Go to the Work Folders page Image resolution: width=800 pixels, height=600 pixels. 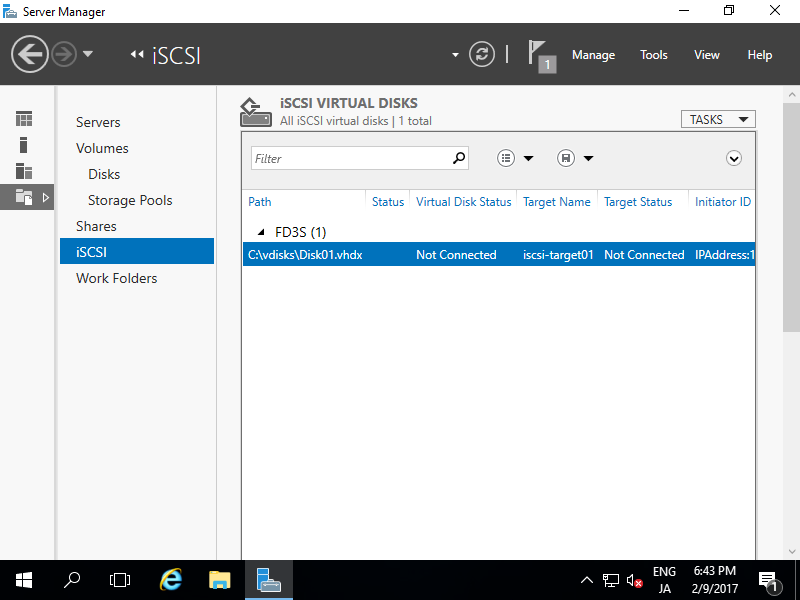point(116,279)
